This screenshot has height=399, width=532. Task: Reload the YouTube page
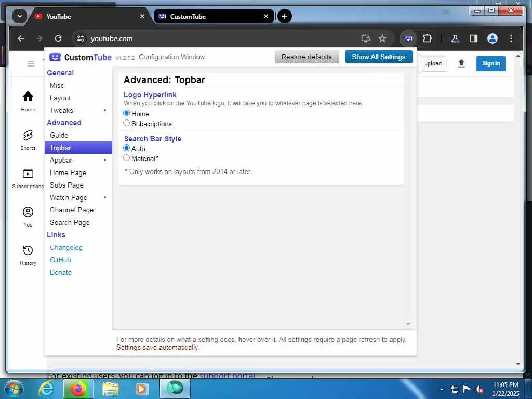click(58, 38)
